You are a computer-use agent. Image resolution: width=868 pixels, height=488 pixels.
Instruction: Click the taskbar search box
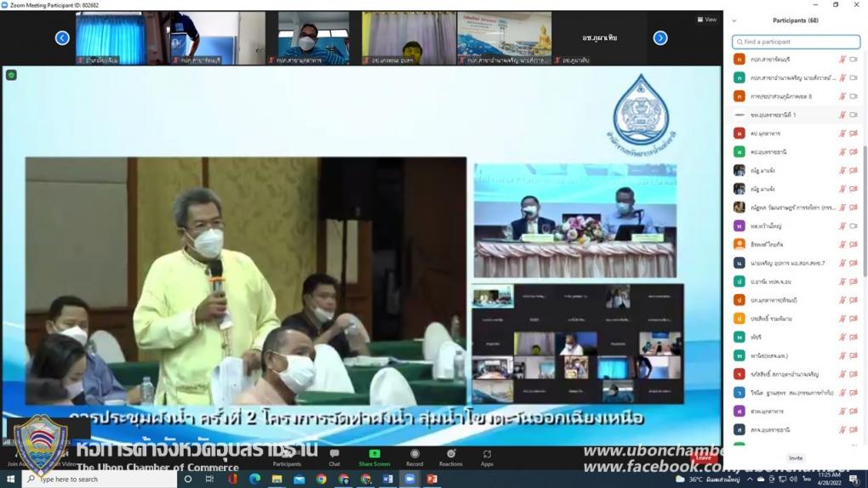coord(100,479)
